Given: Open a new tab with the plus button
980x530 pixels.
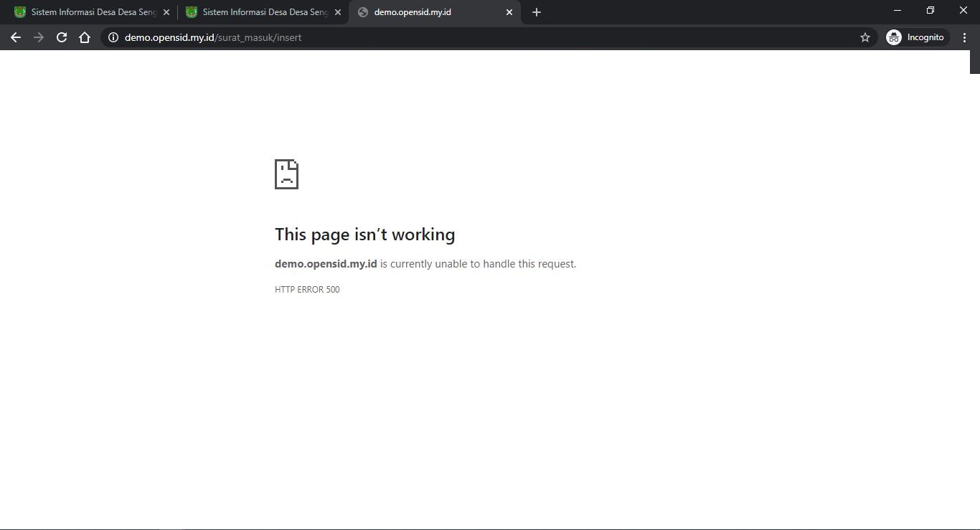Looking at the screenshot, I should pyautogui.click(x=536, y=11).
